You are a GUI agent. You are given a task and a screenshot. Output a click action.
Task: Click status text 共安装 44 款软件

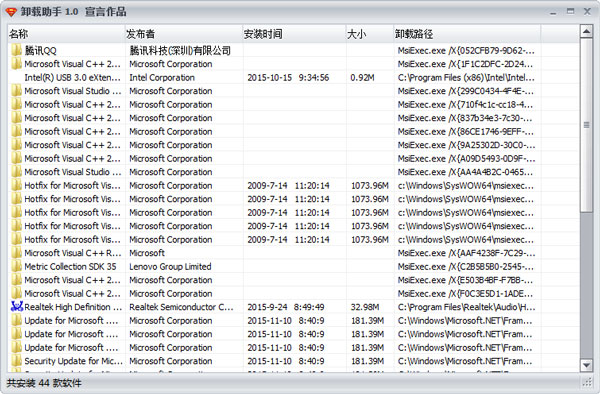[44, 383]
